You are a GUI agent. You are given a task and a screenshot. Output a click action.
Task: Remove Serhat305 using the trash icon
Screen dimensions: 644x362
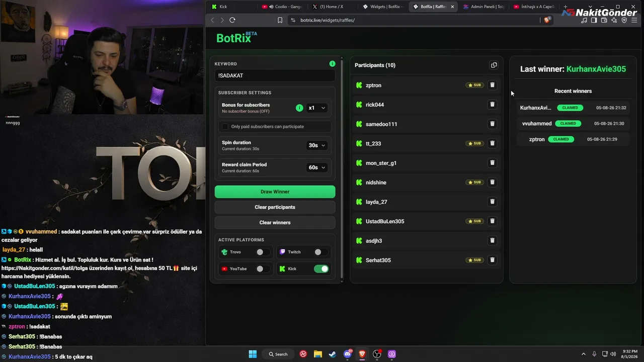click(x=493, y=260)
